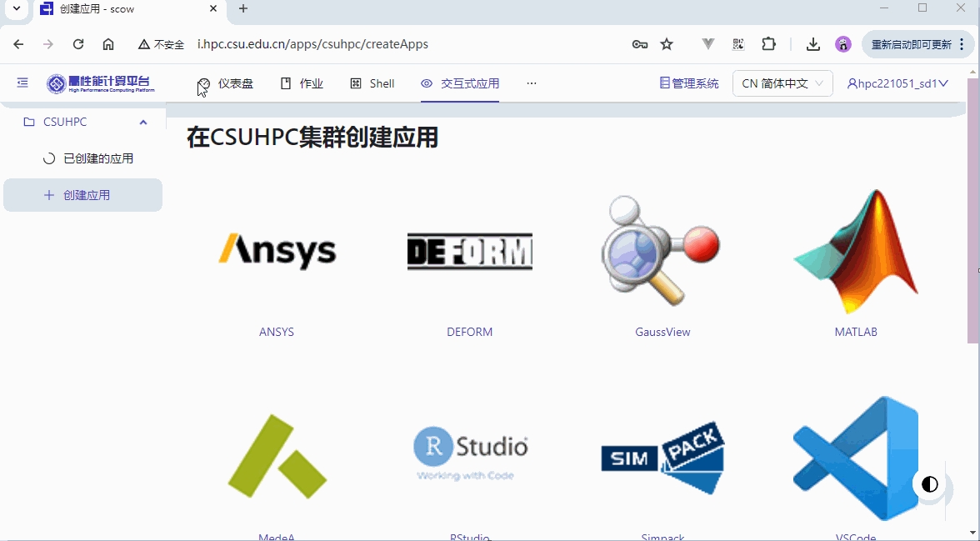Open the GaussView magnifier molecule icon
The width and height of the screenshot is (980, 541).
tap(662, 251)
